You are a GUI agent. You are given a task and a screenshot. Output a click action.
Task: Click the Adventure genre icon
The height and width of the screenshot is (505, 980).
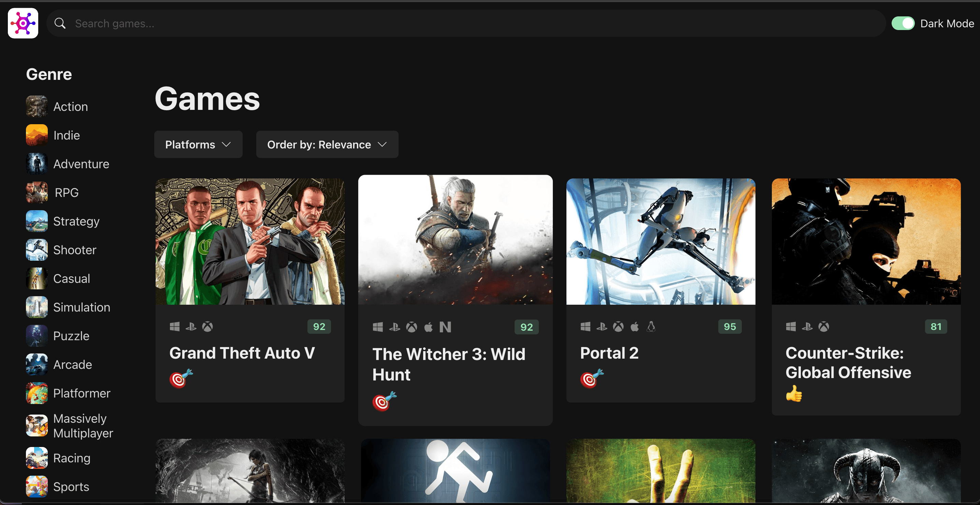pos(37,164)
